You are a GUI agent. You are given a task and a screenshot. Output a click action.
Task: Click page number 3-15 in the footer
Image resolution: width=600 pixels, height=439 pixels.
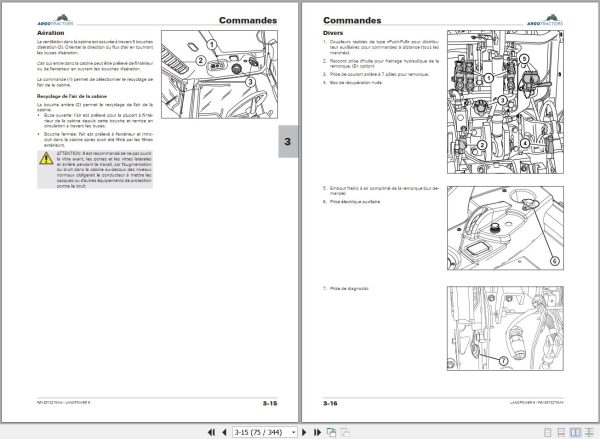click(270, 403)
